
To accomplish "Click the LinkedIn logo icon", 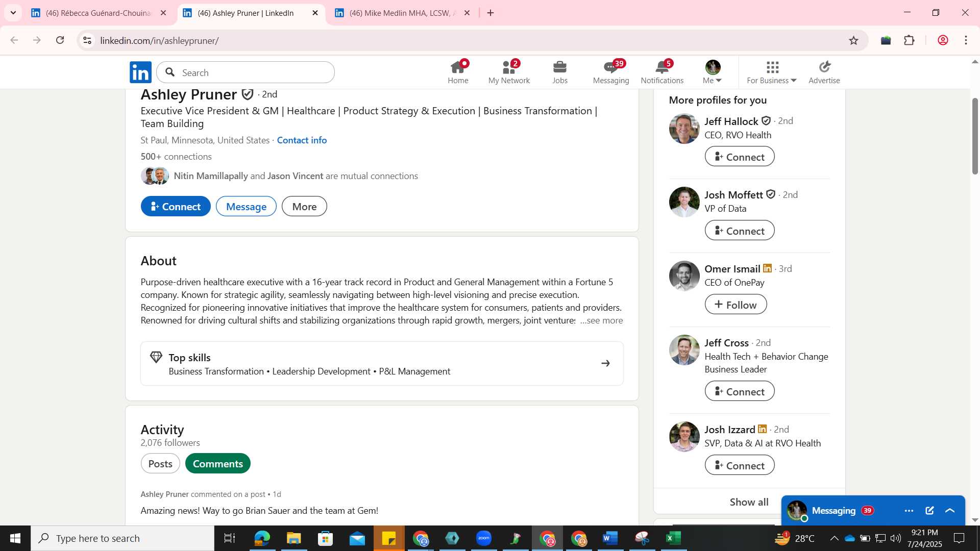I will (140, 72).
